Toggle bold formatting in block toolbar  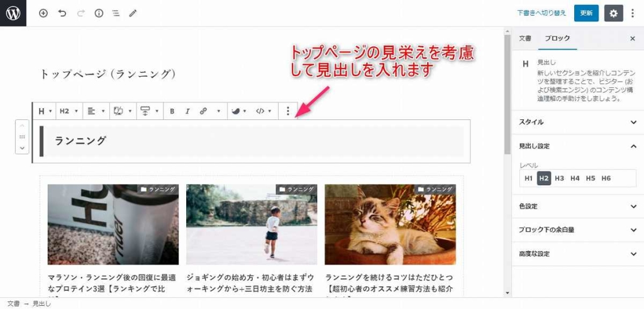172,111
